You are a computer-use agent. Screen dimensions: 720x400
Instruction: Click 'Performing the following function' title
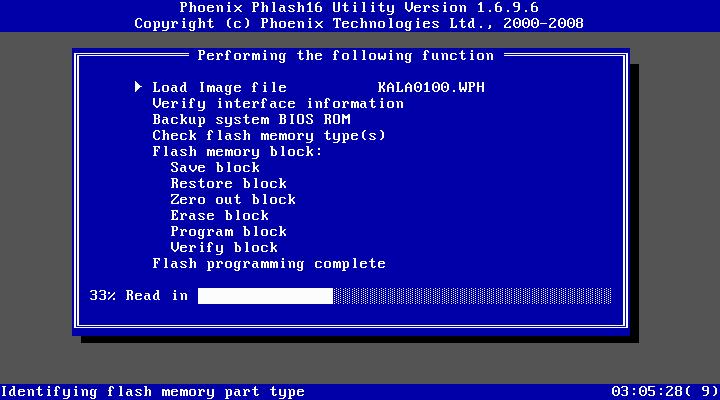point(345,56)
